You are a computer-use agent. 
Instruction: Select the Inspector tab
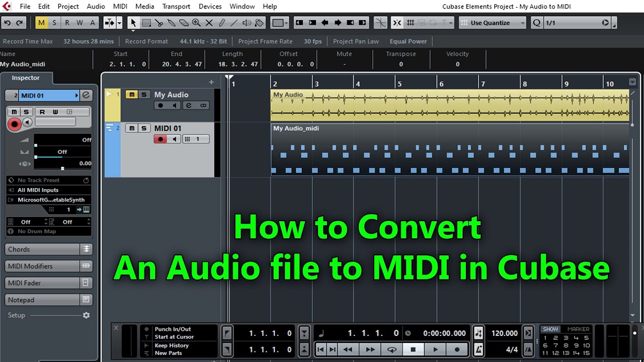[x=26, y=78]
